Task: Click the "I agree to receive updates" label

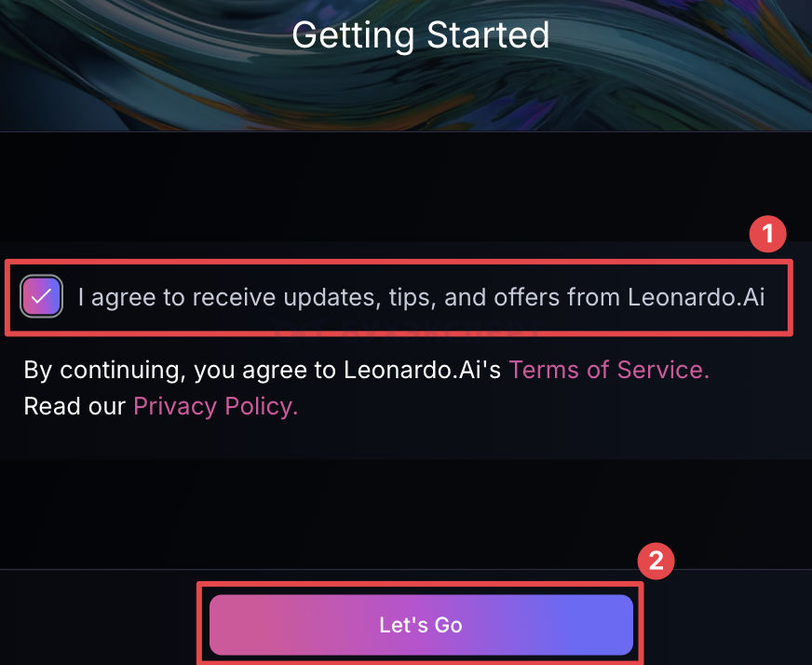Action: (421, 297)
